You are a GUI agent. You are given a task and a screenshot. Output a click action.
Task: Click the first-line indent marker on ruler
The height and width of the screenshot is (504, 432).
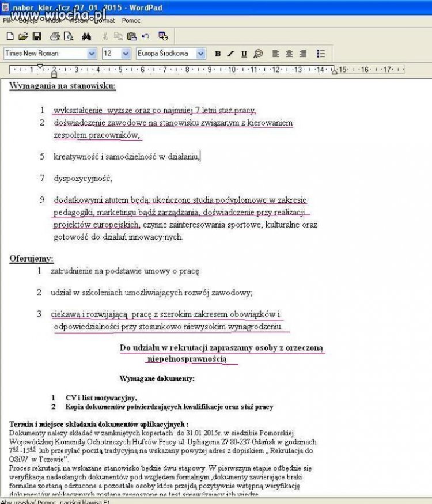40,66
